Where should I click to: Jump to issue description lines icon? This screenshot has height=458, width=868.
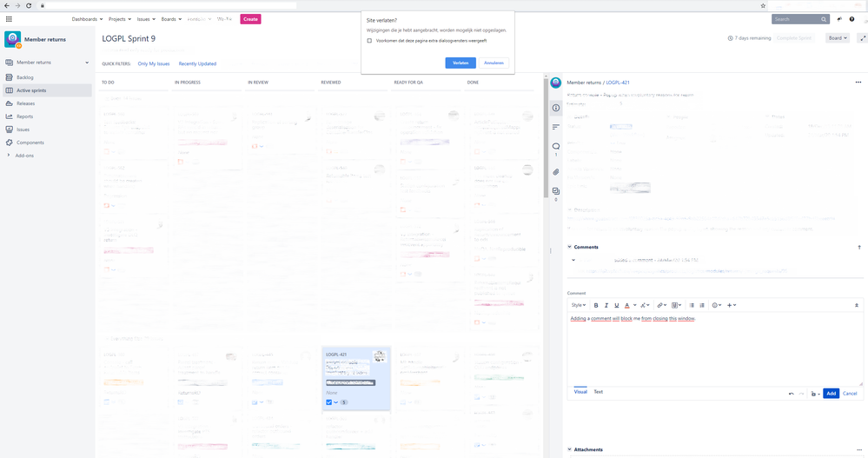click(x=556, y=127)
